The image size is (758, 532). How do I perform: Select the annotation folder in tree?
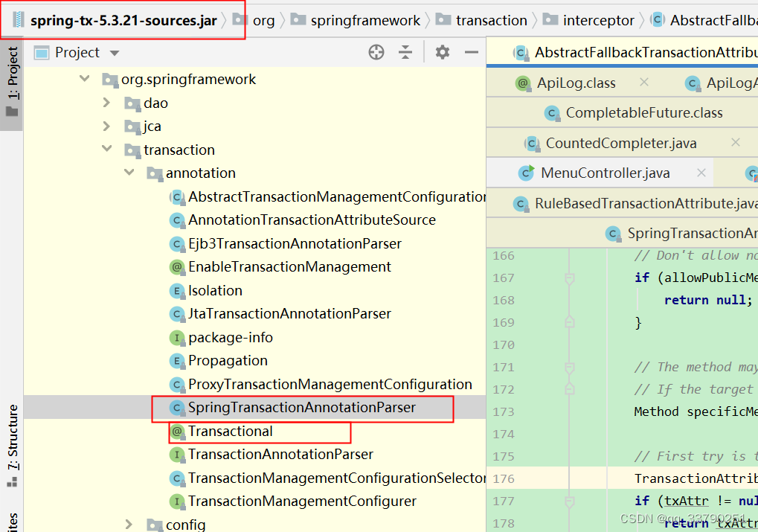(191, 173)
